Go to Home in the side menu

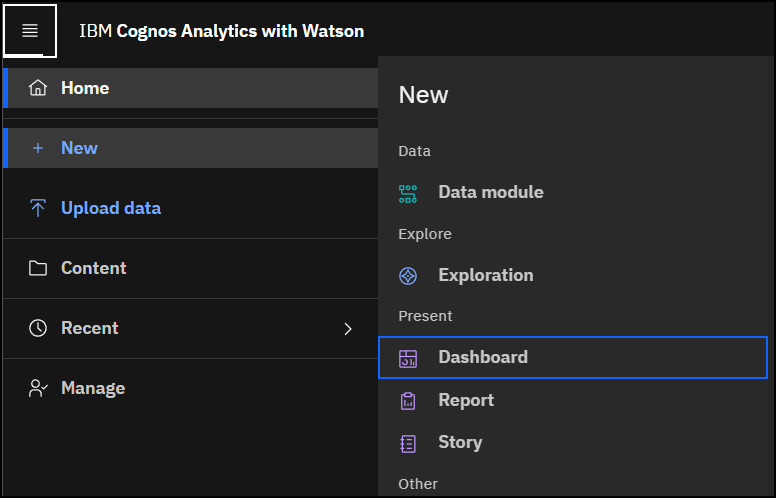point(191,88)
